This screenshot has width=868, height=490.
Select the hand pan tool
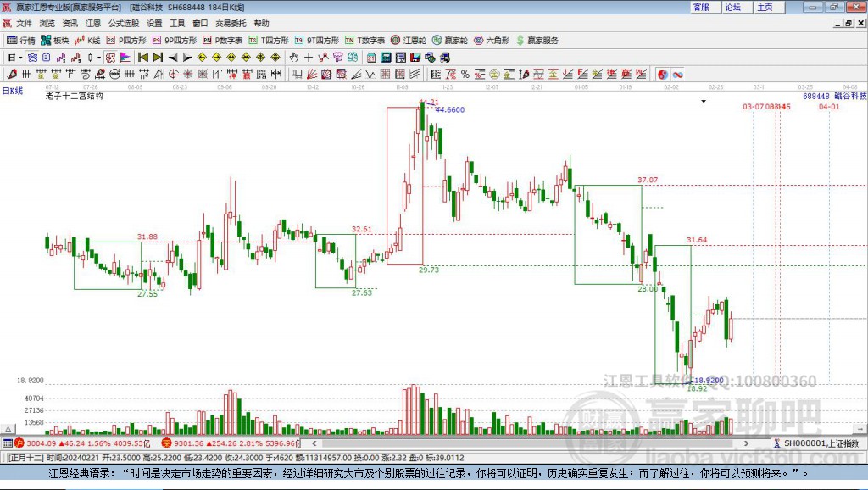[x=294, y=58]
